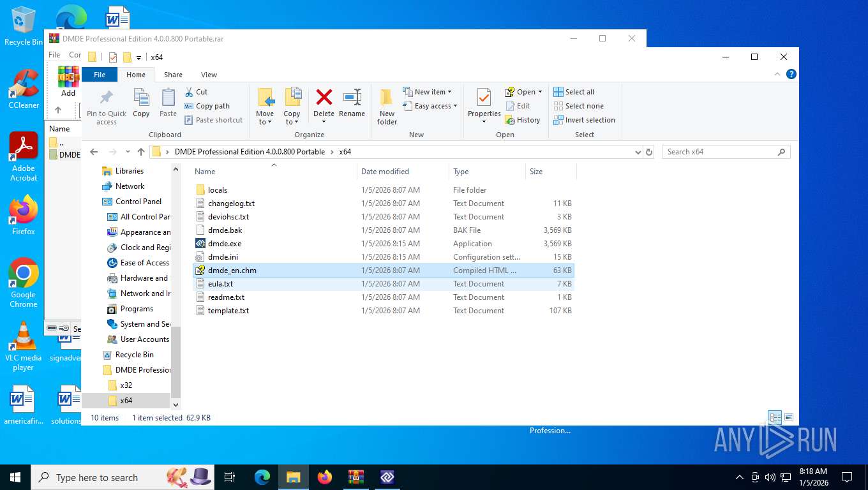This screenshot has width=868, height=490.
Task: Select Recycle Bin in navigation pane
Action: click(x=134, y=355)
